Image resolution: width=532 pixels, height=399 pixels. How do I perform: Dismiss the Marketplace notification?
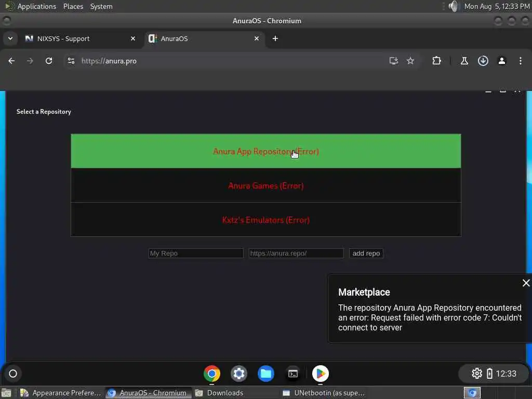pos(526,283)
